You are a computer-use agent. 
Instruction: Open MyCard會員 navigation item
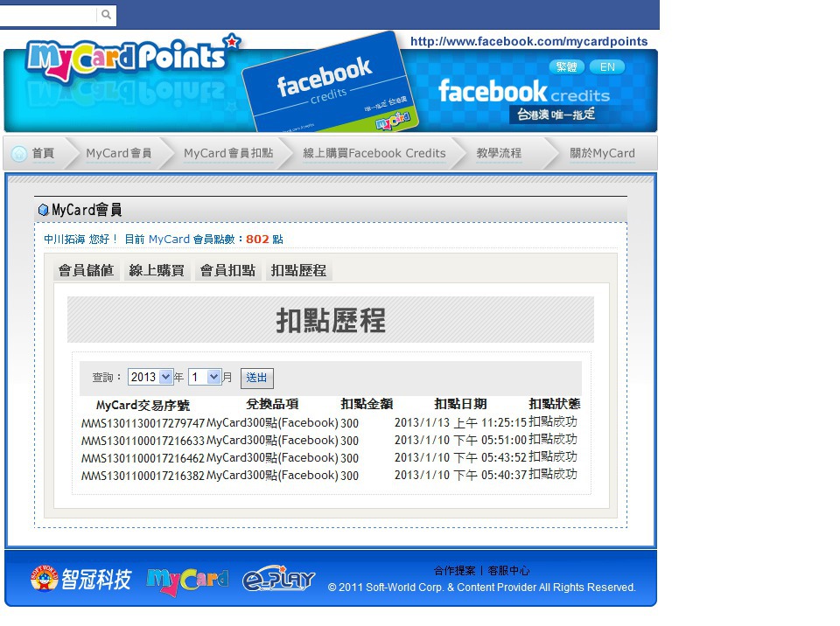click(x=118, y=153)
